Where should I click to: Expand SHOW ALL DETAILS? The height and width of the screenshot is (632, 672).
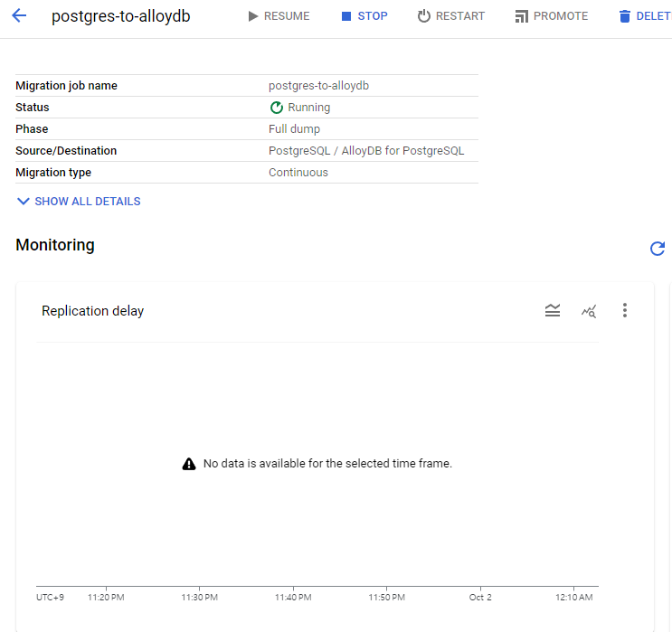(x=79, y=202)
